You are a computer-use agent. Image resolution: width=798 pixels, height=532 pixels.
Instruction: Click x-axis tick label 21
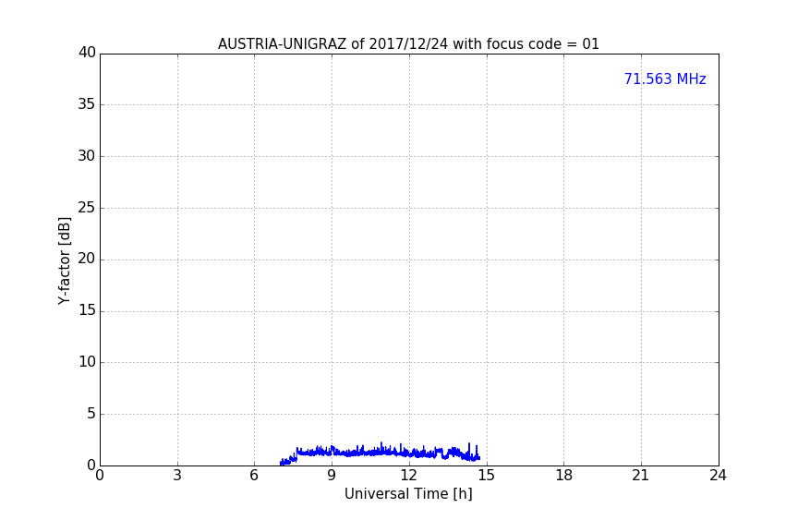(x=640, y=476)
